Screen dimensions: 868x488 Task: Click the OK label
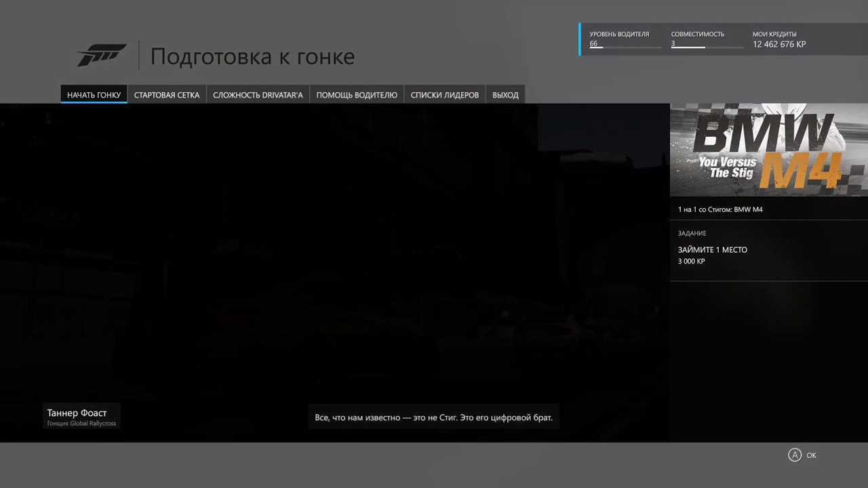(x=812, y=455)
